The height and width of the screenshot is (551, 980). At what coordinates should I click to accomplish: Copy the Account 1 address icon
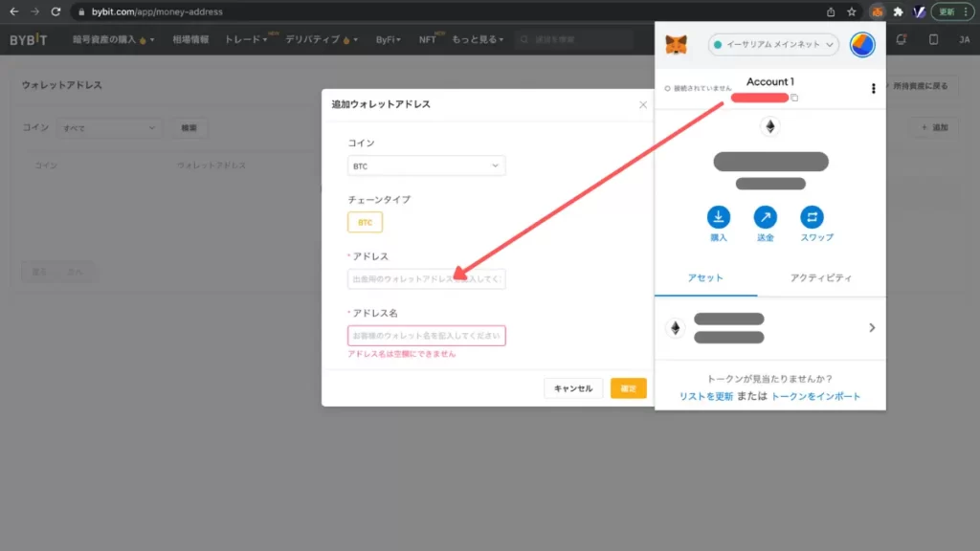(794, 98)
